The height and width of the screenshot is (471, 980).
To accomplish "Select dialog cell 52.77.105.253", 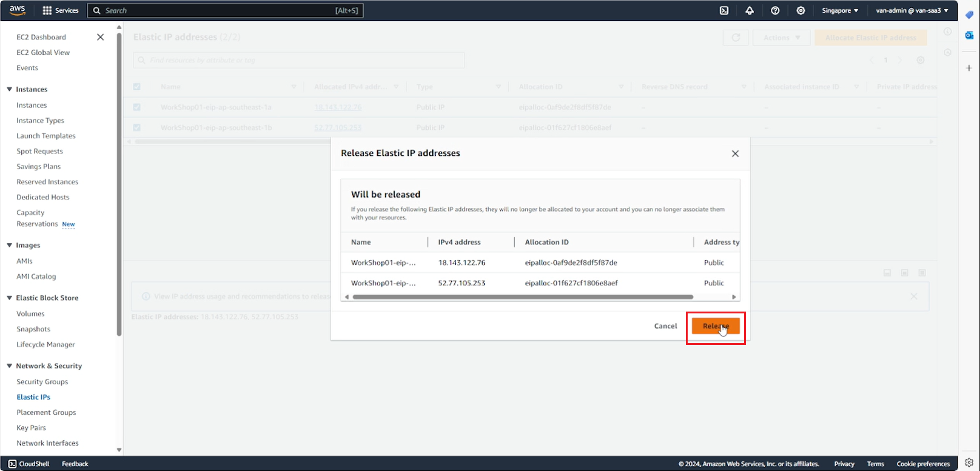I will (461, 283).
